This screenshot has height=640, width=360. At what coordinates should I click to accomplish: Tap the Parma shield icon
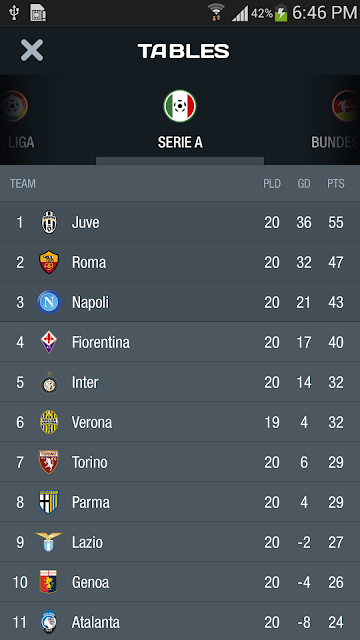click(49, 502)
